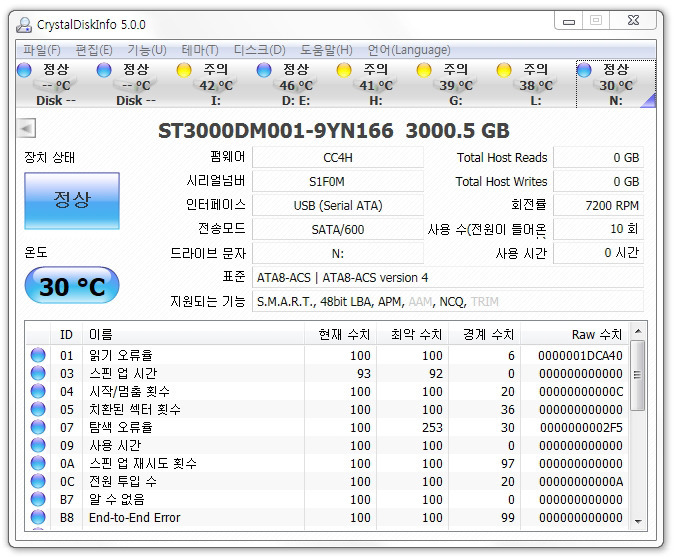The height and width of the screenshot is (559, 675).
Task: Select the D: E: drive at 46 °C
Action: click(x=296, y=84)
